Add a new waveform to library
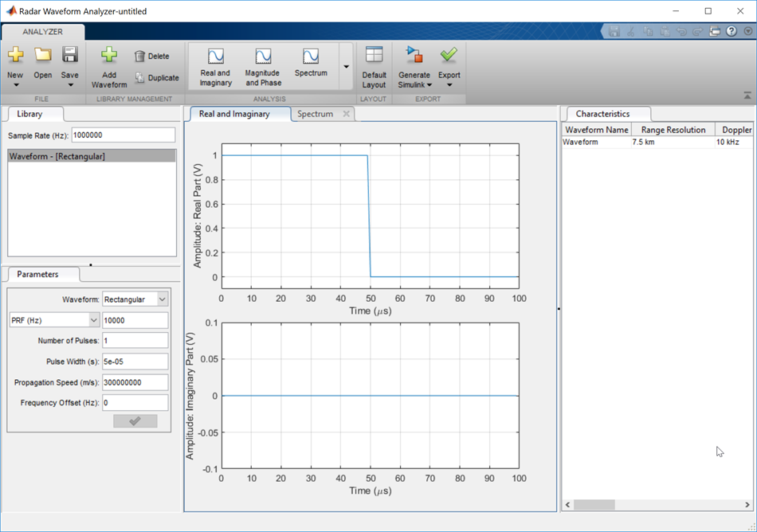 (109, 65)
